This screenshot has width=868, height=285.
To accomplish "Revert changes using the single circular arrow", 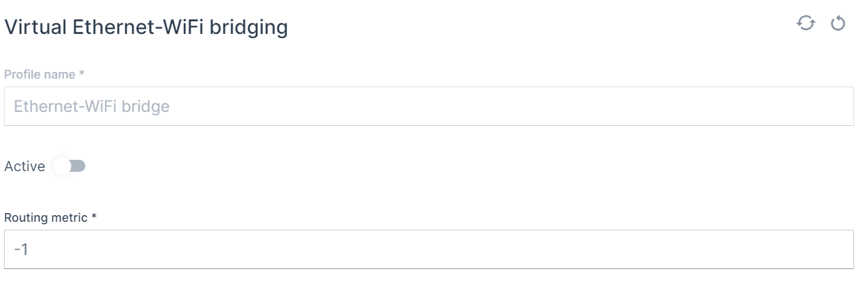I will (838, 24).
